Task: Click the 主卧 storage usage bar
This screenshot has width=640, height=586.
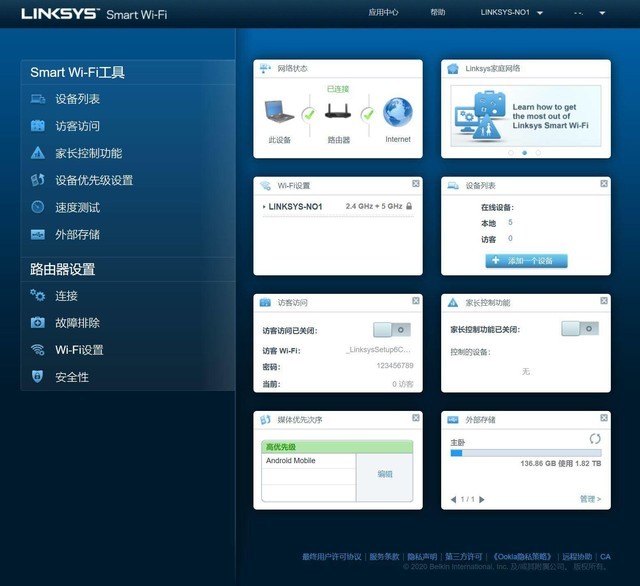Action: point(526,453)
